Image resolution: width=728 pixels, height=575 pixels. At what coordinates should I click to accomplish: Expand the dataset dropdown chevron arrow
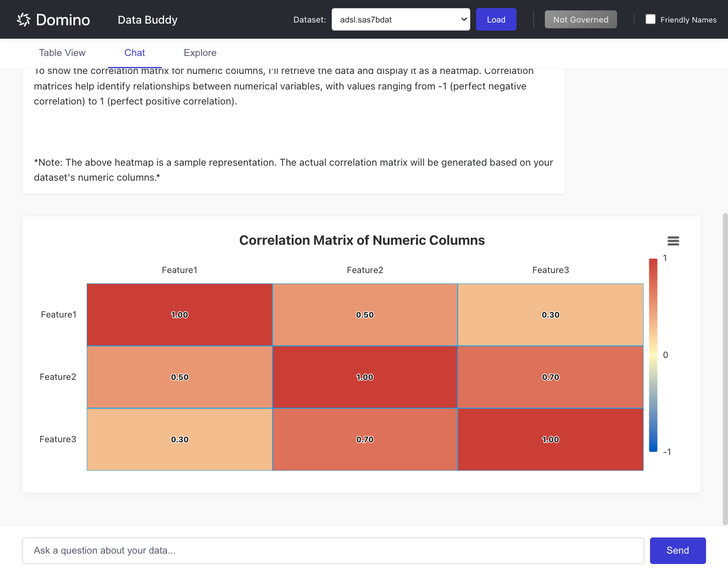coord(465,19)
